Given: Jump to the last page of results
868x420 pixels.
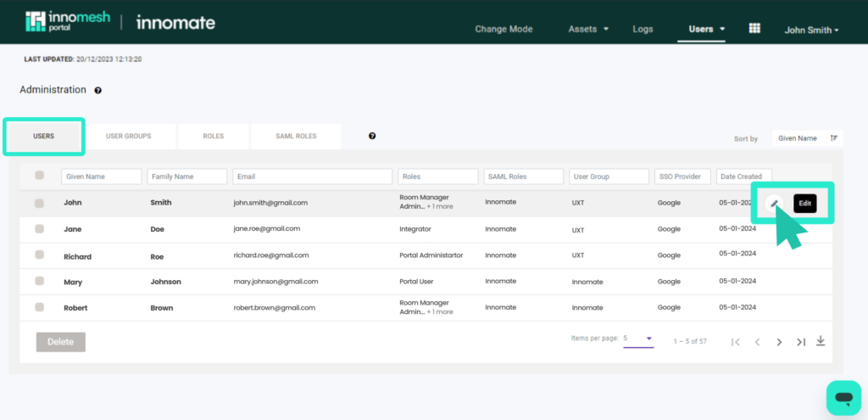Looking at the screenshot, I should [800, 342].
